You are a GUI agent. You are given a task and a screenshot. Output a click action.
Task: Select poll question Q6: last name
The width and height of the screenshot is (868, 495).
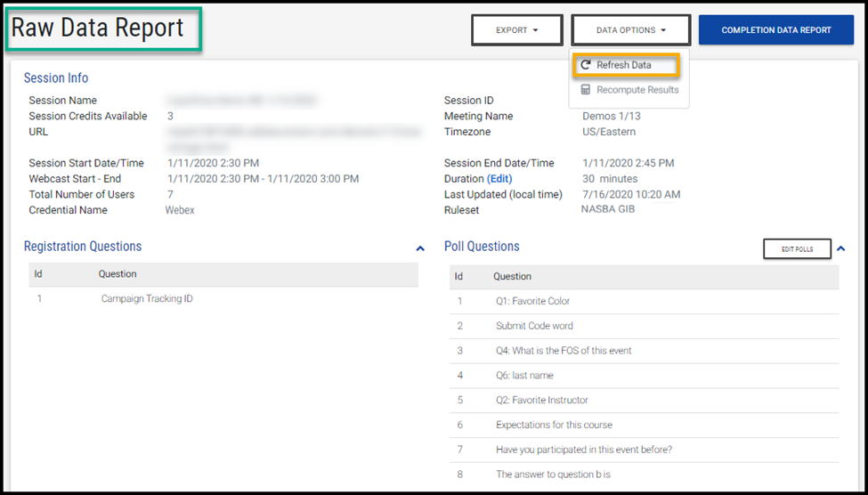click(525, 376)
